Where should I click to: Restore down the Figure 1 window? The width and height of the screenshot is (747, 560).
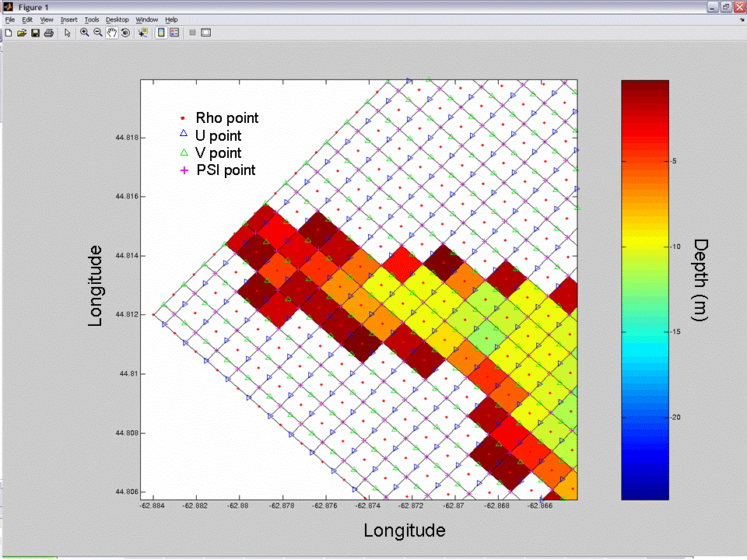(725, 7)
